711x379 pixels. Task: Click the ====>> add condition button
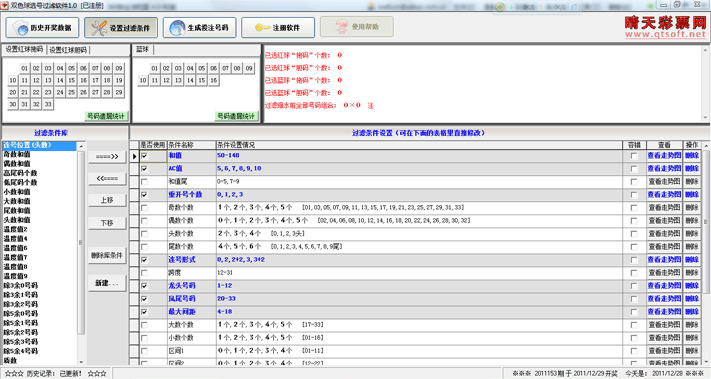tap(107, 156)
